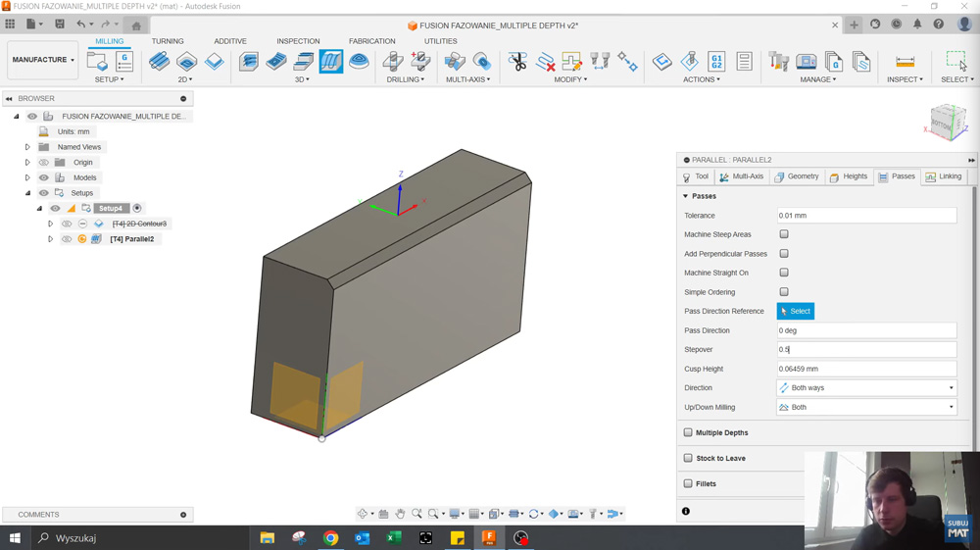The height and width of the screenshot is (550, 980).
Task: Click the New Setup icon in the ribbon
Action: pyautogui.click(x=97, y=61)
